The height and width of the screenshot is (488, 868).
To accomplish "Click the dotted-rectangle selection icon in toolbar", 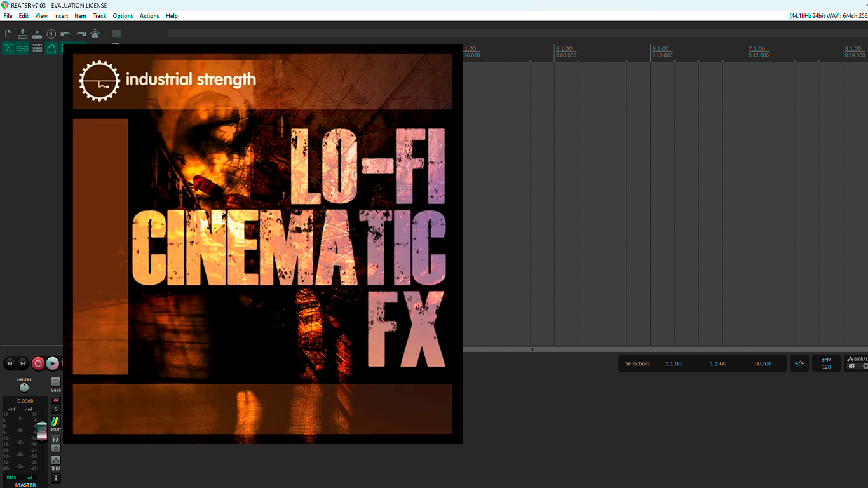I will 116,34.
